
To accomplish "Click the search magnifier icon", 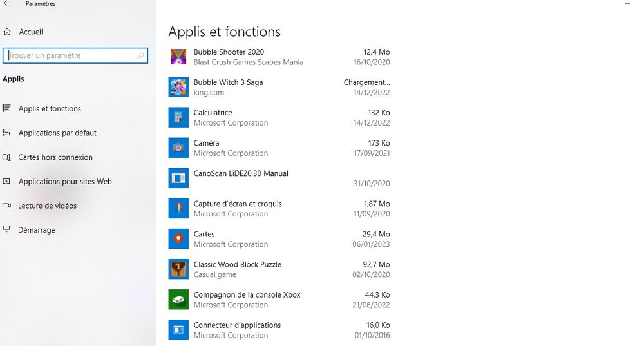I will pos(141,56).
